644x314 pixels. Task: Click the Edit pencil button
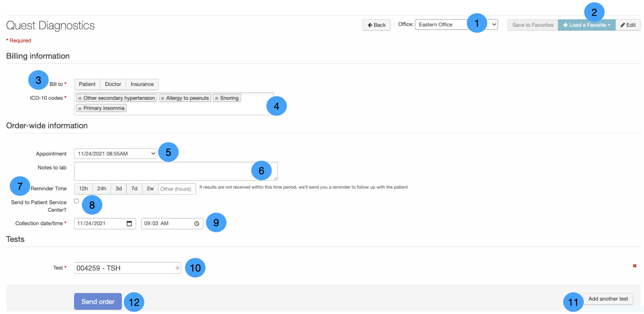(x=628, y=25)
